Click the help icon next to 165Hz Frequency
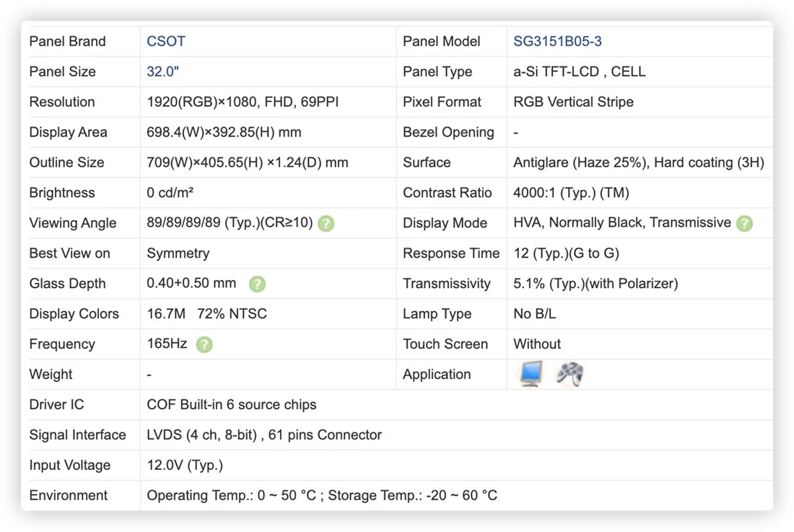The height and width of the screenshot is (532, 794). (x=204, y=345)
